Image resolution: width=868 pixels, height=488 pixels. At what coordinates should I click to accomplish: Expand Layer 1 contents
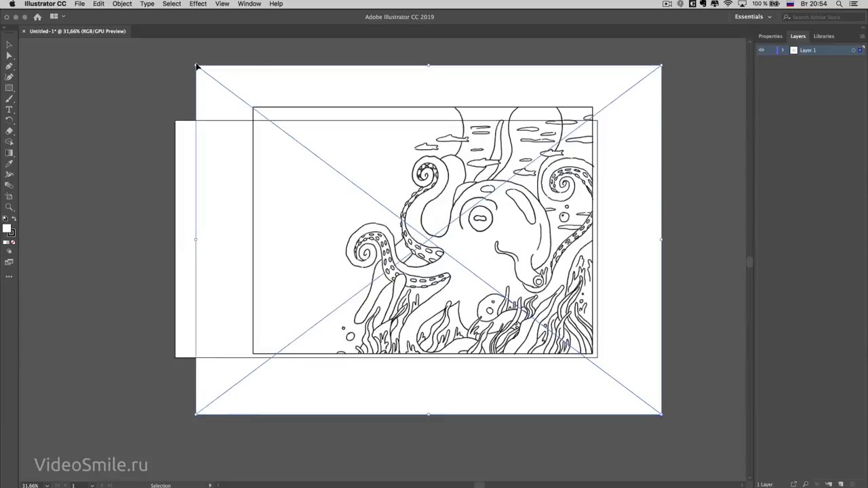(x=783, y=50)
